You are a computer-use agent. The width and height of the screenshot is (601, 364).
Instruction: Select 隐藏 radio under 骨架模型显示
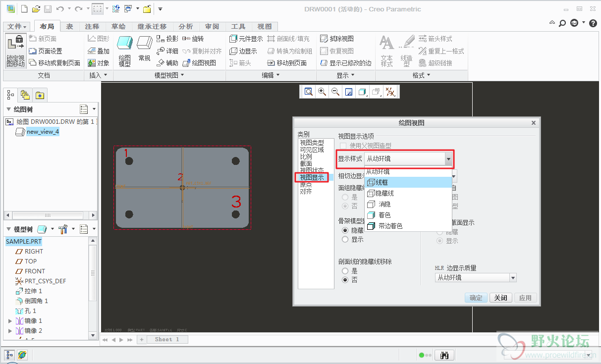tap(345, 230)
